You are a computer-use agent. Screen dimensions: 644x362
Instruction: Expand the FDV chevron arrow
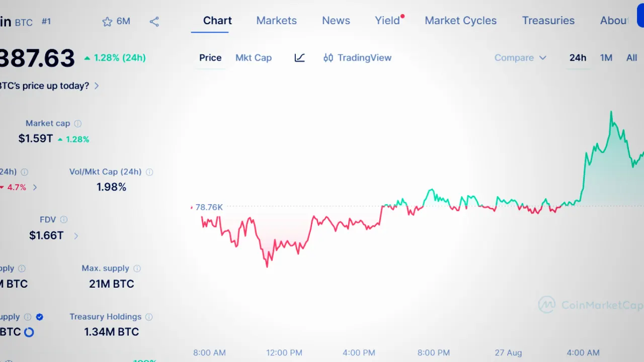pyautogui.click(x=76, y=236)
